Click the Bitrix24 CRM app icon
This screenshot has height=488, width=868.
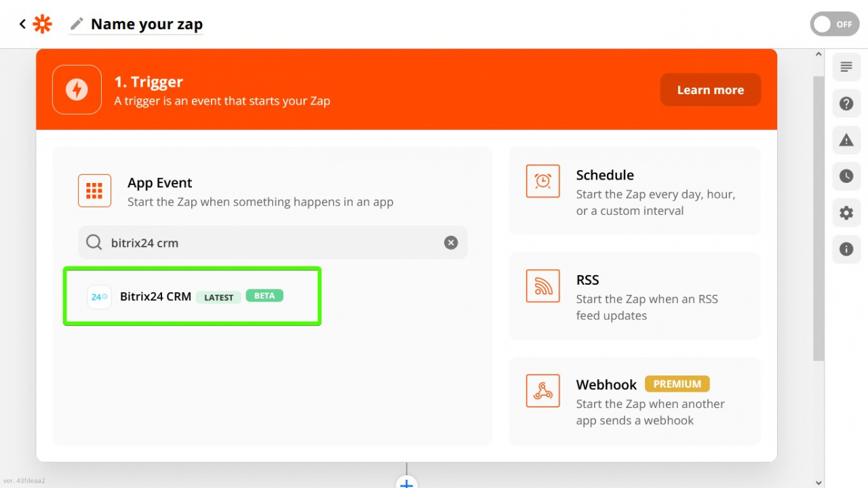point(100,297)
